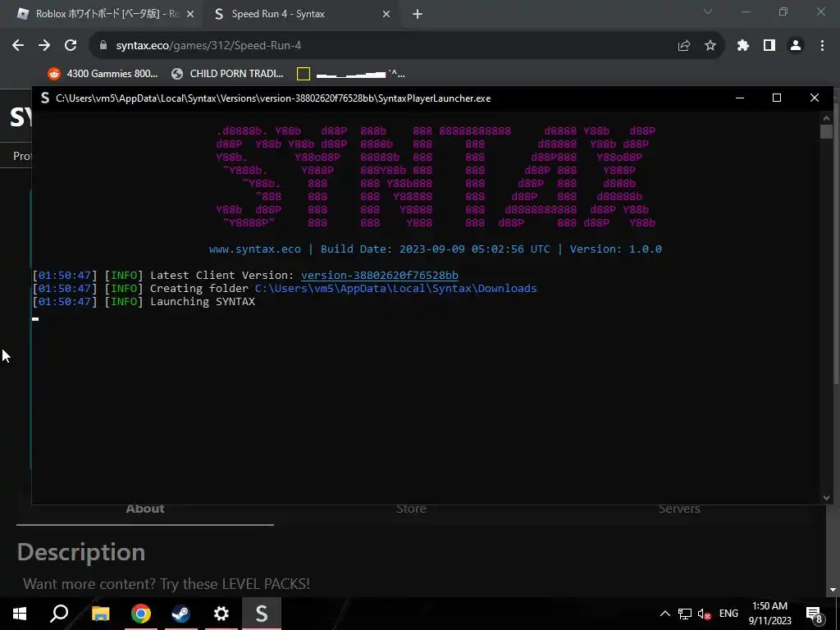Image resolution: width=840 pixels, height=630 pixels.
Task: Click the www.syntax.eco text in the console banner
Action: [255, 249]
